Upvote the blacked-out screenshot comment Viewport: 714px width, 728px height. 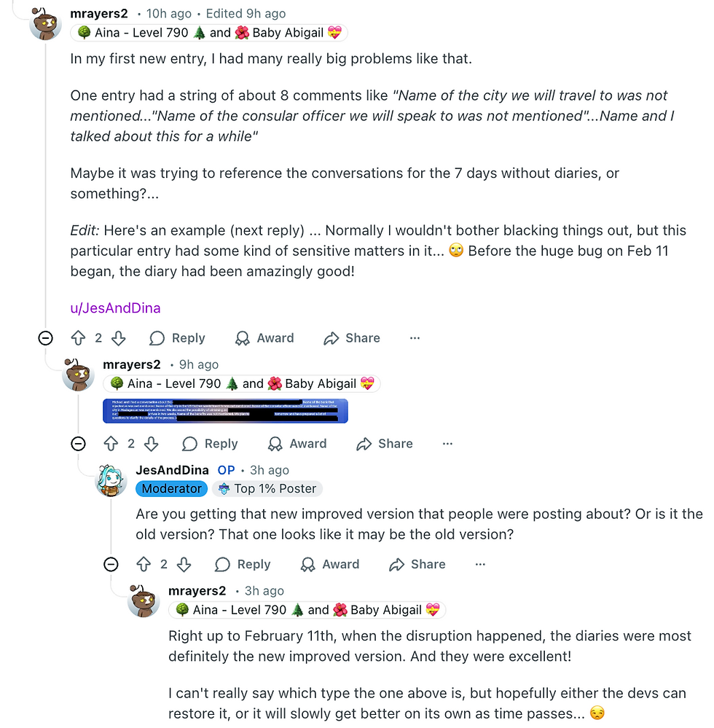coord(111,444)
